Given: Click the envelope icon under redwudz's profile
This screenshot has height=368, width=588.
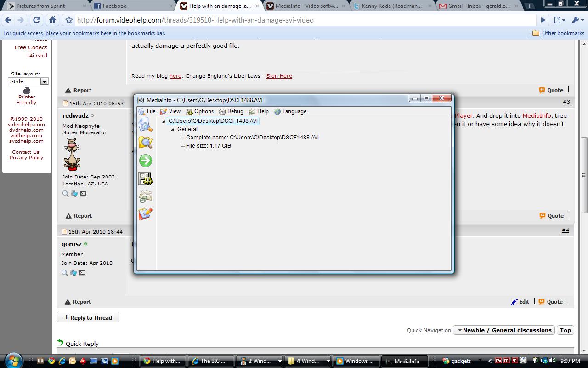Looking at the screenshot, I should click(83, 194).
